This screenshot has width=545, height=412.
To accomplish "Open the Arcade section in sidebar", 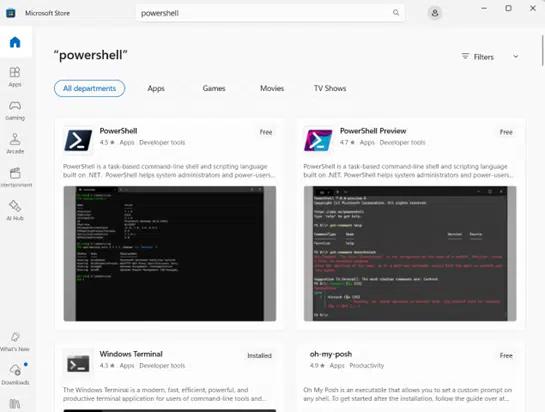I will (15, 144).
